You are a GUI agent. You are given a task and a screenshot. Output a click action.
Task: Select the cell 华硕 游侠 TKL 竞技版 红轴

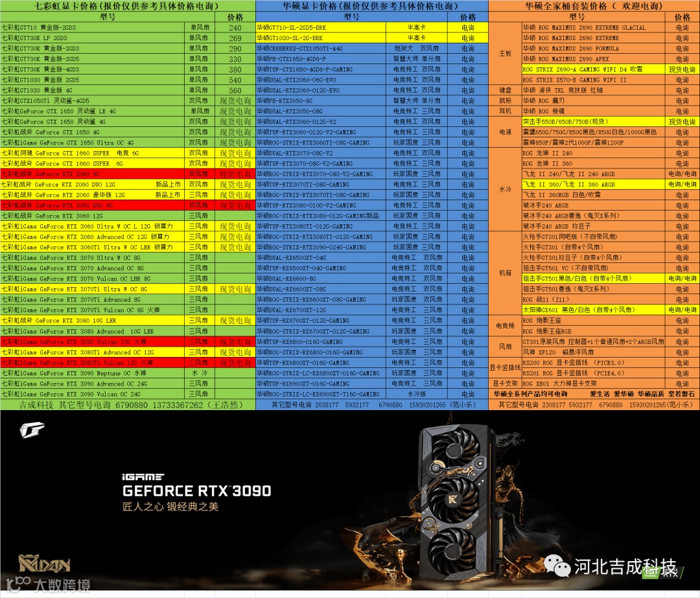click(x=593, y=91)
